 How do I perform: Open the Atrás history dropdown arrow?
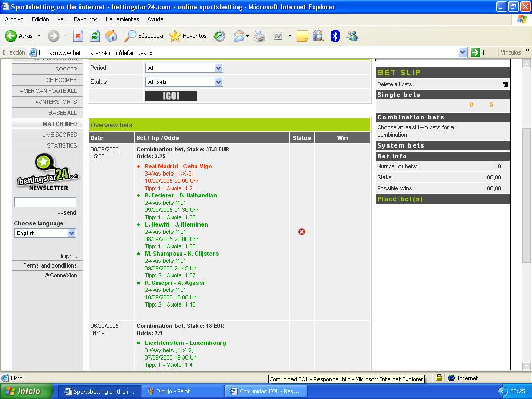click(39, 36)
